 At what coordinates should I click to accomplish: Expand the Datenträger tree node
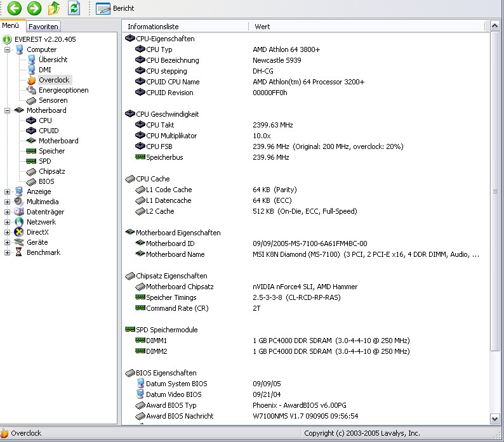[x=7, y=212]
